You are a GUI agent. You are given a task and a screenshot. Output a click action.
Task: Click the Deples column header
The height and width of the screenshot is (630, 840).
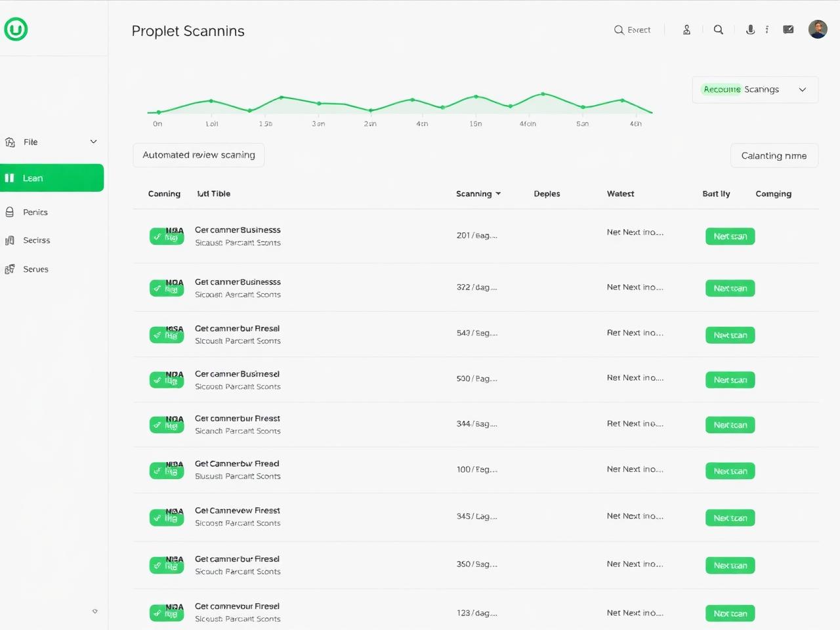point(547,194)
